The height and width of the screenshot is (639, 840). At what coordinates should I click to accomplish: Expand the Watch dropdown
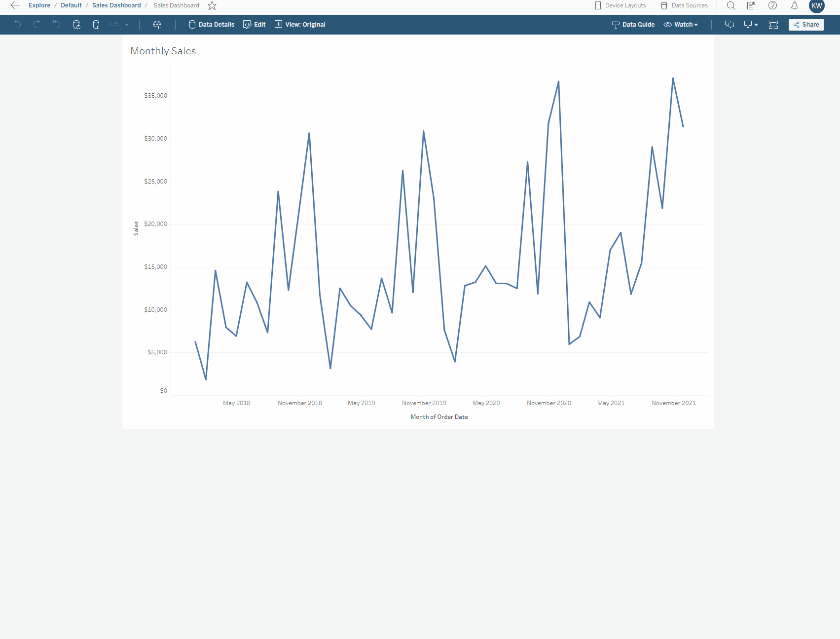coord(681,25)
